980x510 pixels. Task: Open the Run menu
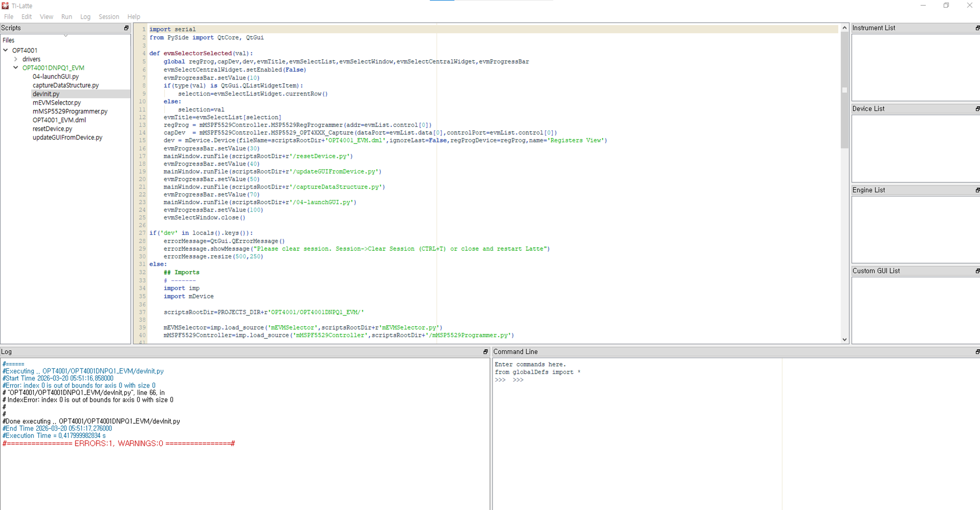click(67, 17)
